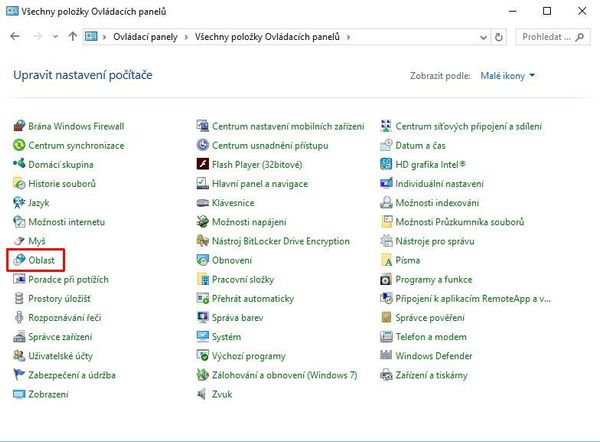Open the Brána Windows Firewall icon

point(19,126)
